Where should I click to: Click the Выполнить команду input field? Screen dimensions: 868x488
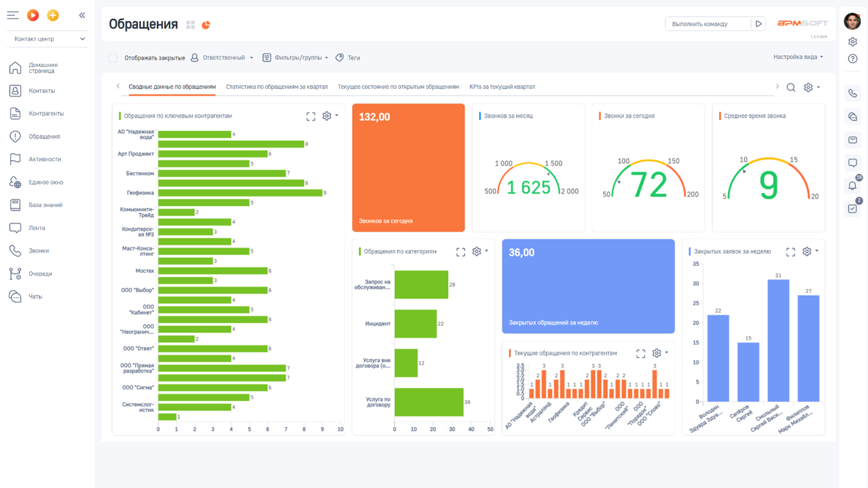pyautogui.click(x=708, y=24)
